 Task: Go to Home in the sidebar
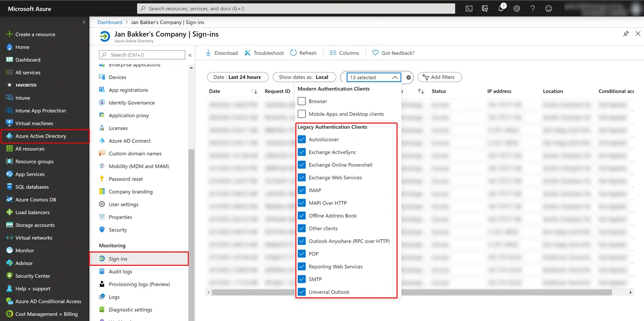(22, 47)
